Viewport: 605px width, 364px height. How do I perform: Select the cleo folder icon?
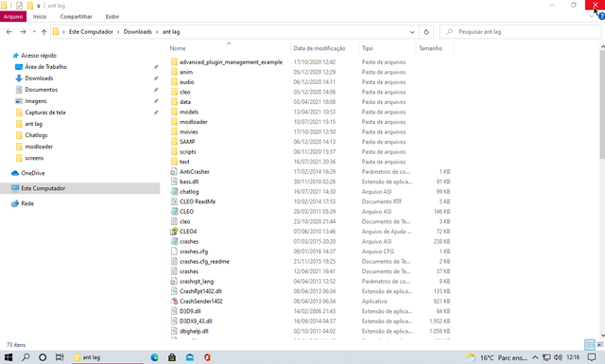tap(174, 92)
